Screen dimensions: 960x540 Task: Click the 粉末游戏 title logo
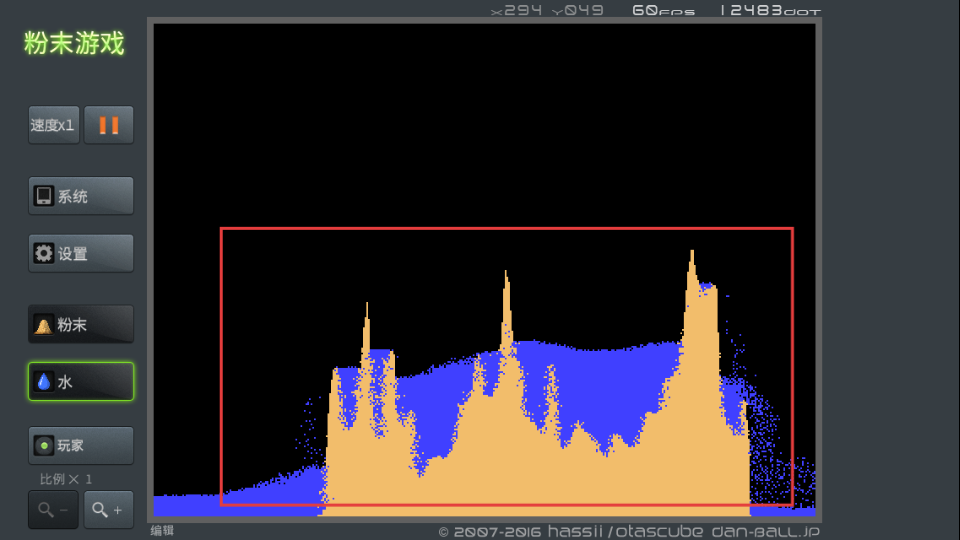point(74,44)
